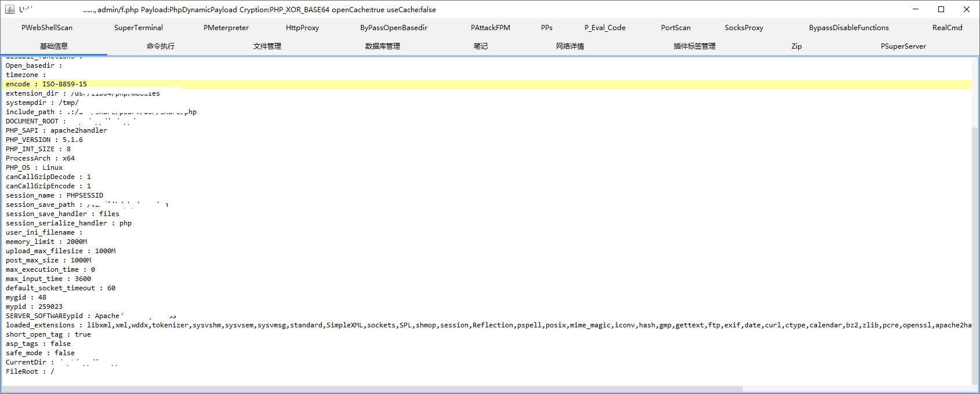
Task: Click the 'ProcessArch : x64' line
Action: tap(40, 158)
